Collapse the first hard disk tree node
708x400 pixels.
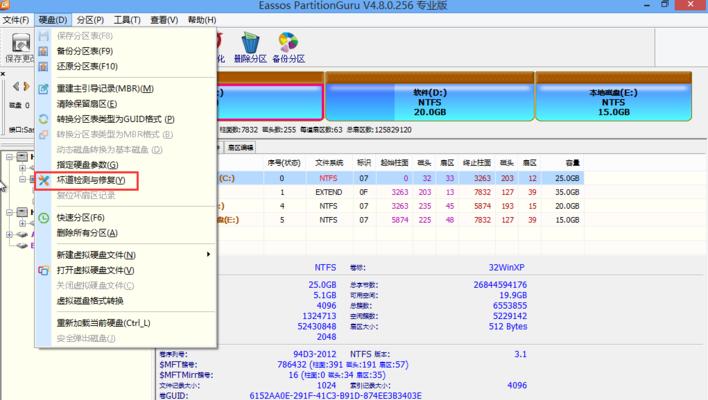pyautogui.click(x=9, y=157)
